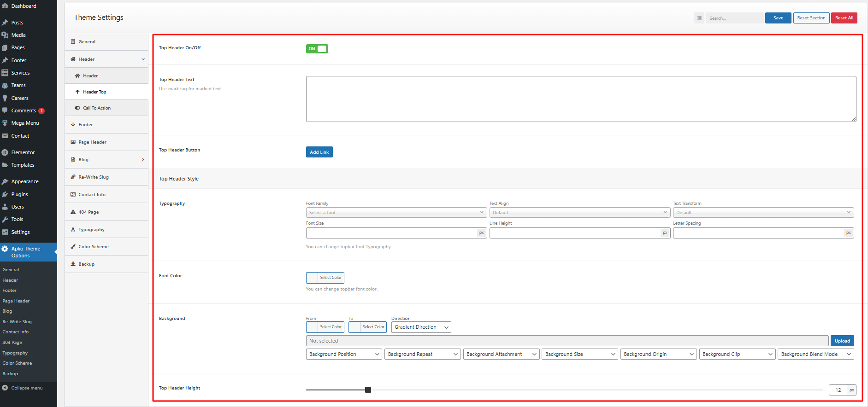
Task: Open Re-Write Slug submenu link in admin sidebar
Action: pos(17,321)
